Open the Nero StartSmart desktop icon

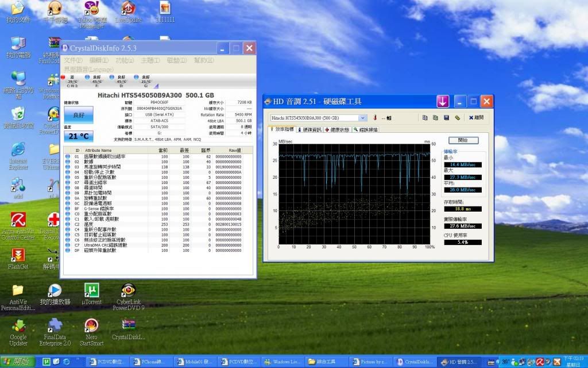(91, 332)
